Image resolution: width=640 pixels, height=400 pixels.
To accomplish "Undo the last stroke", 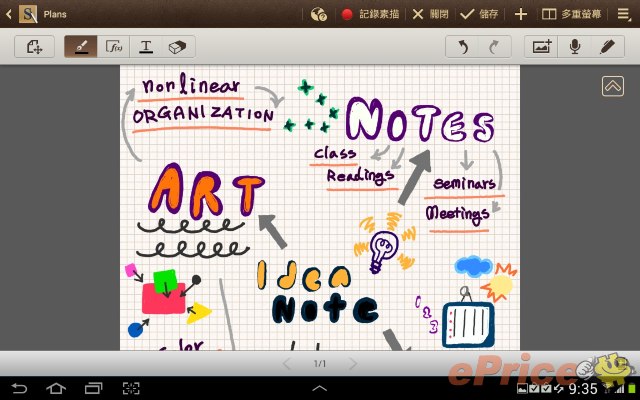I will [x=462, y=47].
